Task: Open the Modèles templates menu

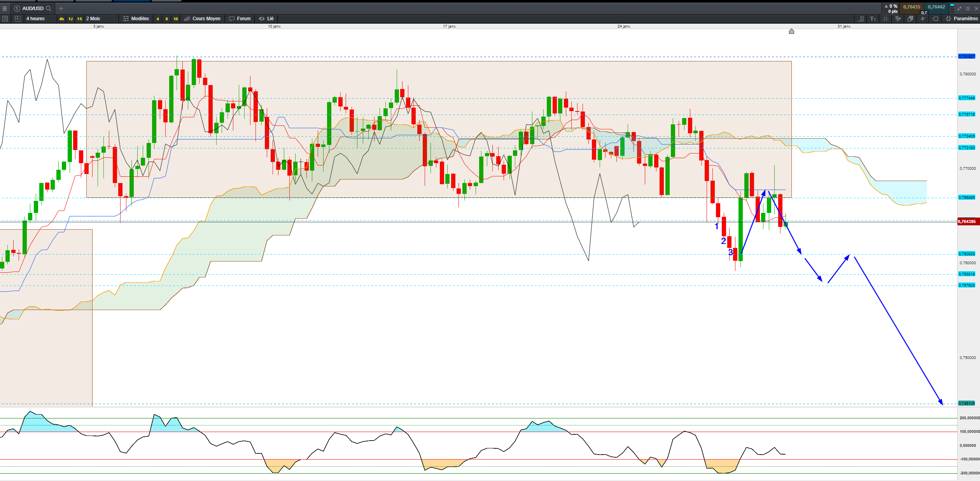Action: (136, 19)
